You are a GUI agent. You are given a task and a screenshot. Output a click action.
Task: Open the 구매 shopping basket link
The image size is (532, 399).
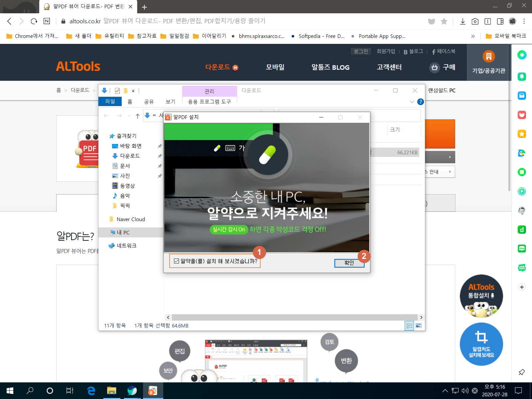tap(442, 67)
